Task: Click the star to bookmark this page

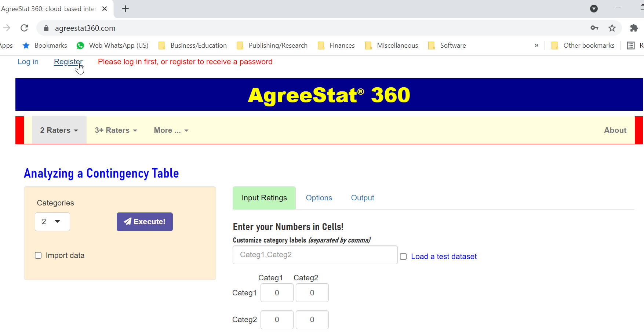Action: [612, 28]
